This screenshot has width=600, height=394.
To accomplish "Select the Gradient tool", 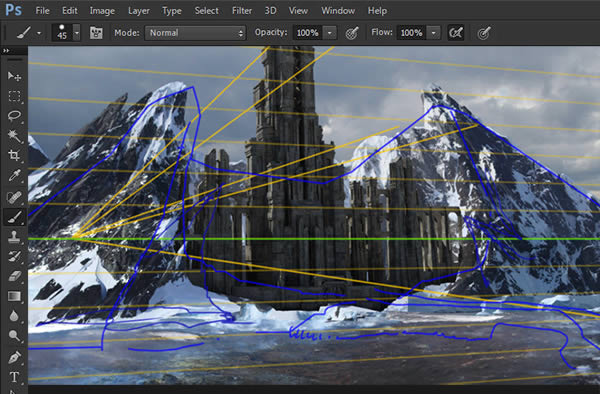I will [x=14, y=296].
